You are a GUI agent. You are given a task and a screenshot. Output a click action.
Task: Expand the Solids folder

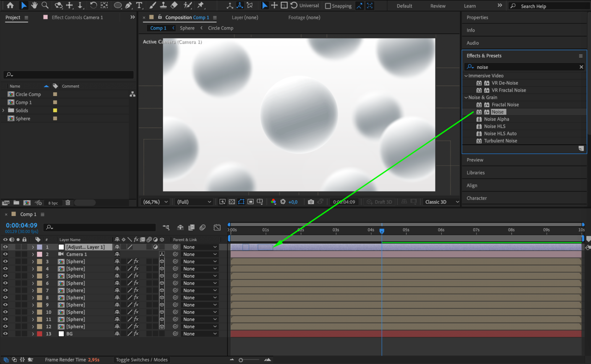point(4,110)
